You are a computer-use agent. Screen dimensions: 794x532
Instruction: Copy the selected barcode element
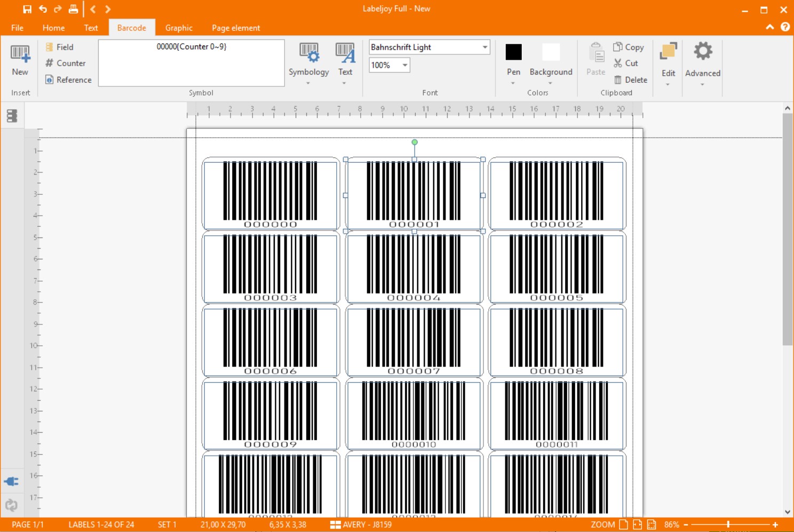pos(629,47)
